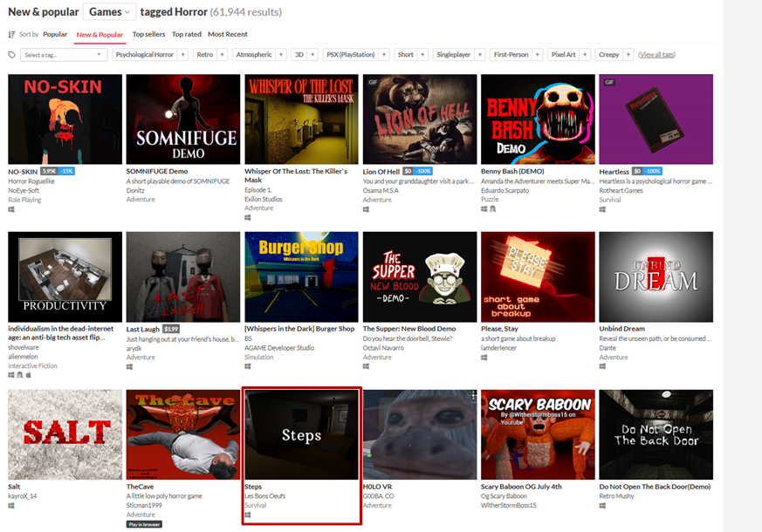
Task: Open the Lion Of Hell GIF thumbnail
Action: click(420, 119)
